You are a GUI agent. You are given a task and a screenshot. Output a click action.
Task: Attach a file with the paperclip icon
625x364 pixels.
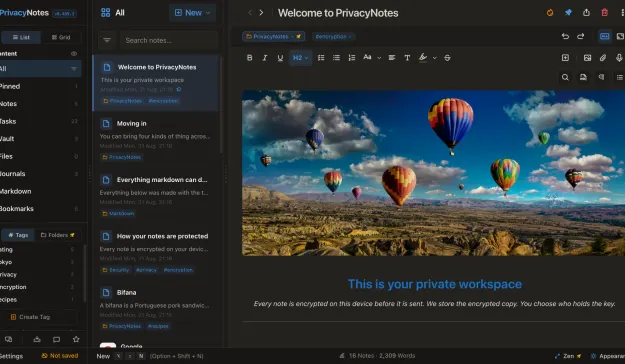tap(603, 58)
